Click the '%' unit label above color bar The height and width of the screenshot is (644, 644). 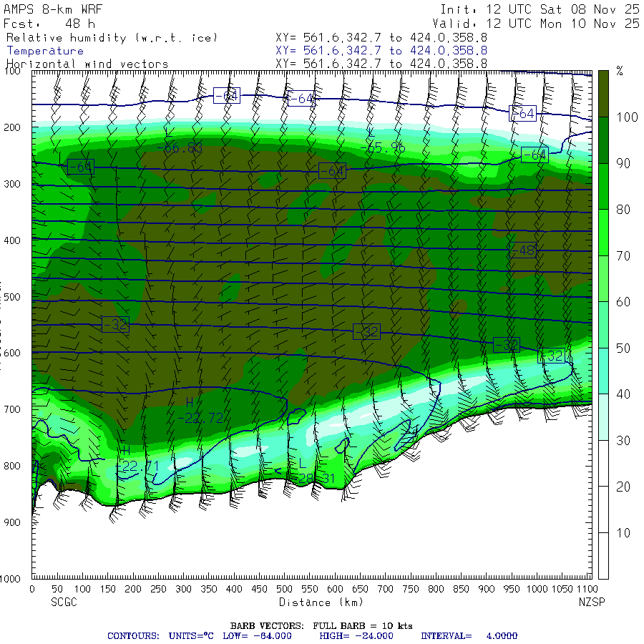pos(620,71)
